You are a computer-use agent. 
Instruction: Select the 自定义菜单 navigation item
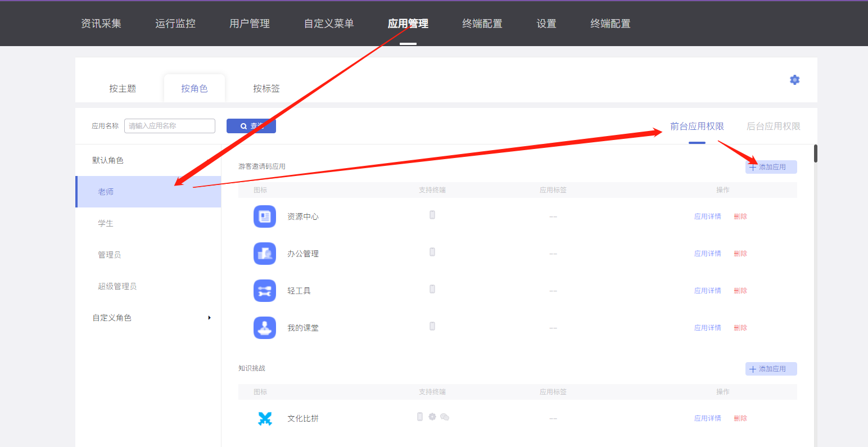(x=329, y=24)
